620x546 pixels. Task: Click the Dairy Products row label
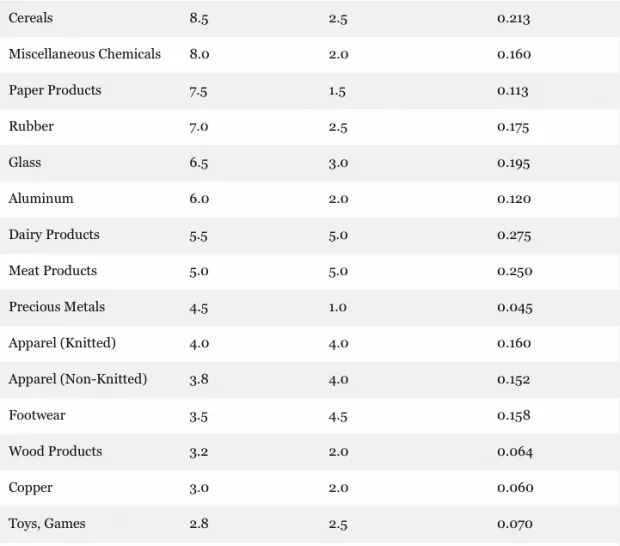point(54,234)
